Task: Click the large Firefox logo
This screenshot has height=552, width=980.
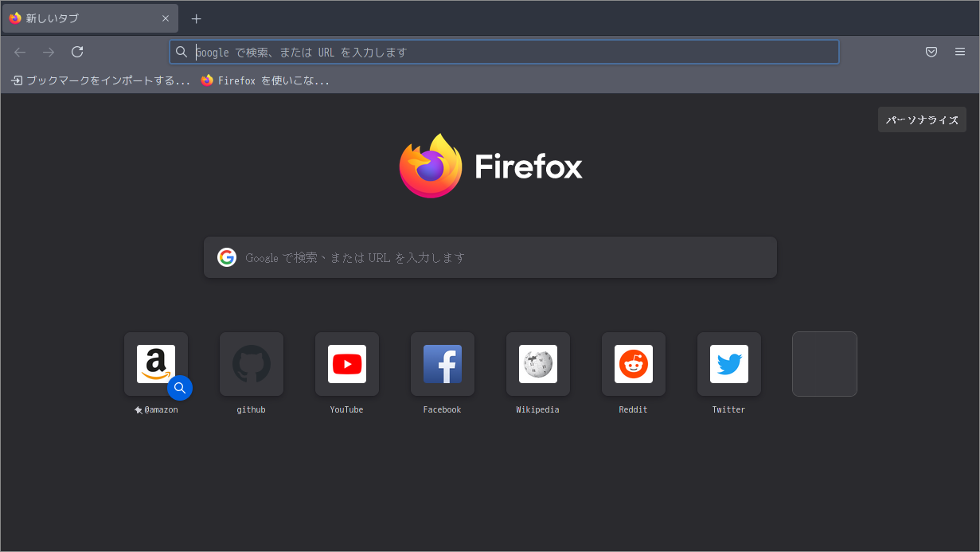Action: (431, 166)
